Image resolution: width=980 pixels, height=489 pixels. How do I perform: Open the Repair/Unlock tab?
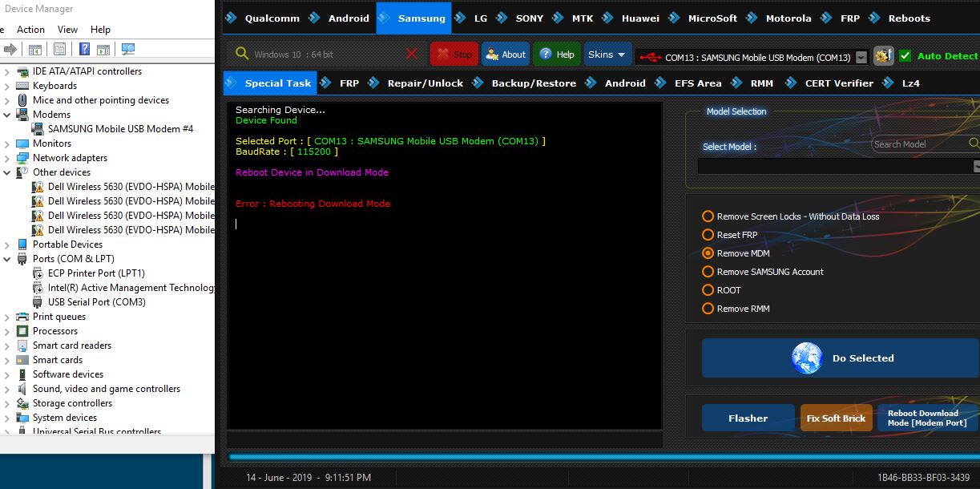(417, 83)
